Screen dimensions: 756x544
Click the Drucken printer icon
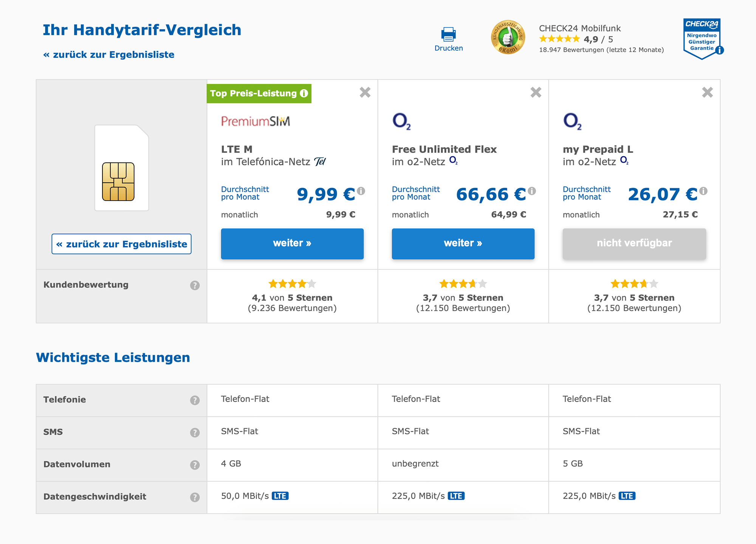pos(448,34)
